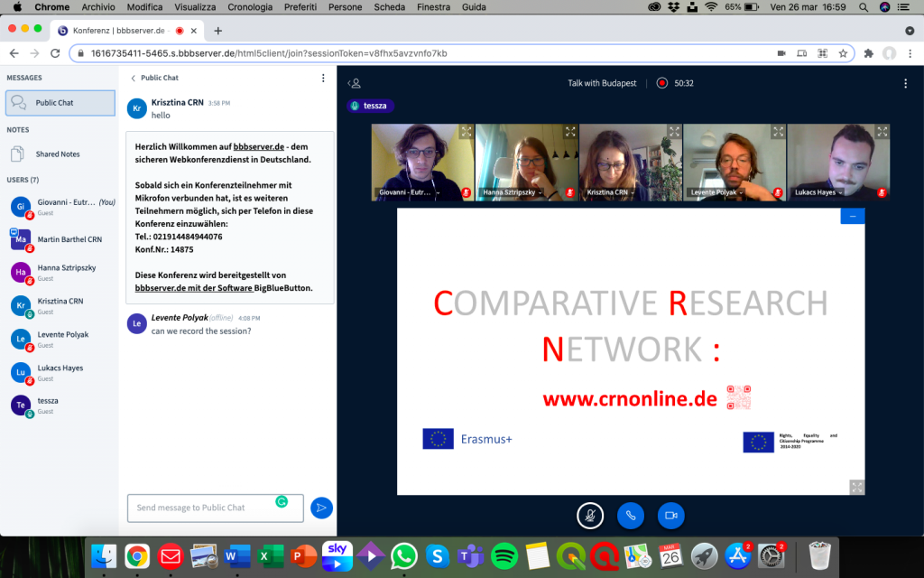Open Spotify from the Dock
Screen dimensions: 924x578
pos(504,556)
